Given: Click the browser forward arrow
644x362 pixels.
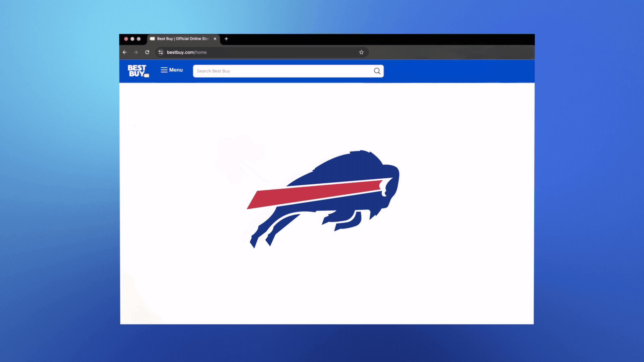Looking at the screenshot, I should [x=136, y=52].
